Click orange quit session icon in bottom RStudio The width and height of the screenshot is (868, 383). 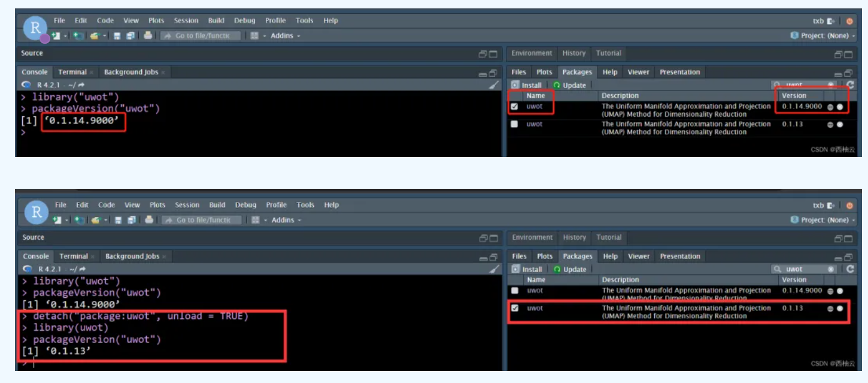point(849,206)
